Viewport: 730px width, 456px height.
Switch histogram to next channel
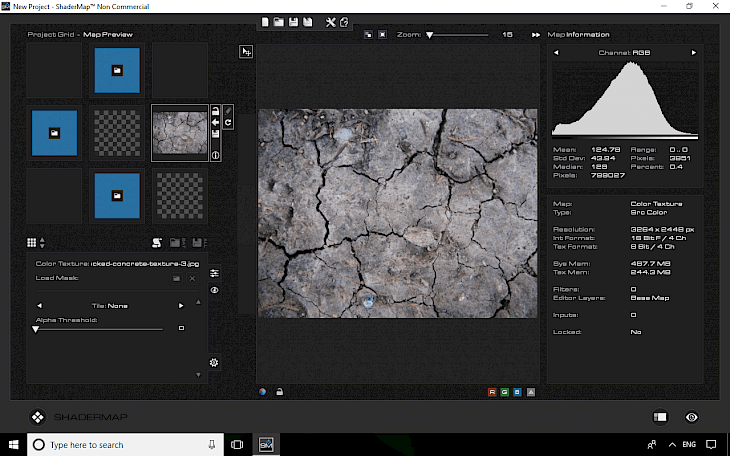point(694,53)
